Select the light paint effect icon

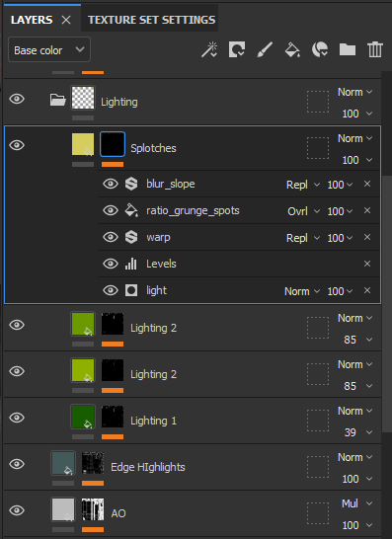tap(131, 290)
